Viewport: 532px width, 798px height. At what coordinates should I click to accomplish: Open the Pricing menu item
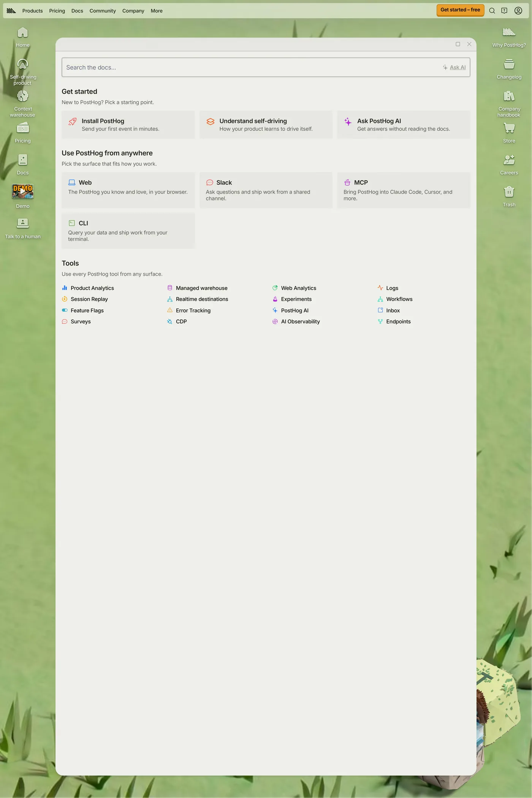pyautogui.click(x=57, y=11)
